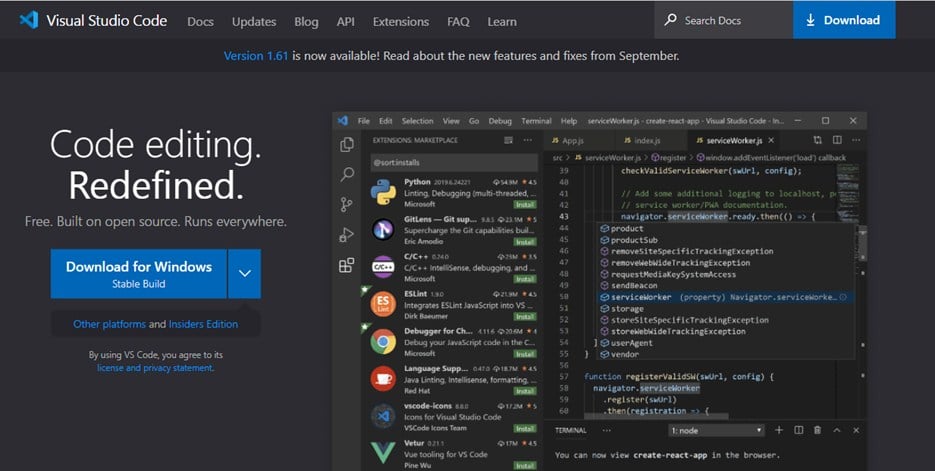935x471 pixels.
Task: Click the blue Download button in header
Action: (844, 20)
